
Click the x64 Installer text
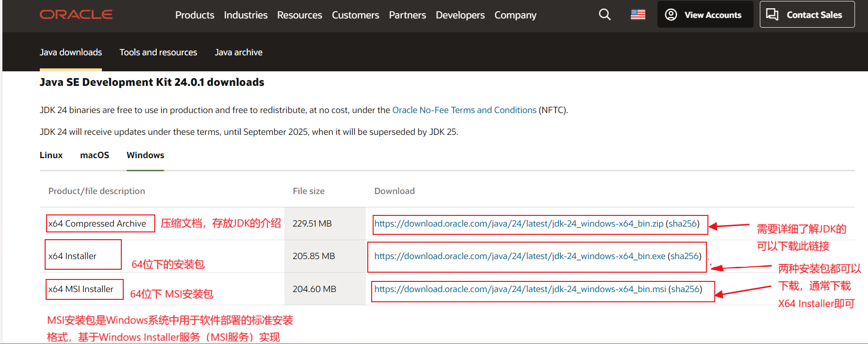[72, 256]
